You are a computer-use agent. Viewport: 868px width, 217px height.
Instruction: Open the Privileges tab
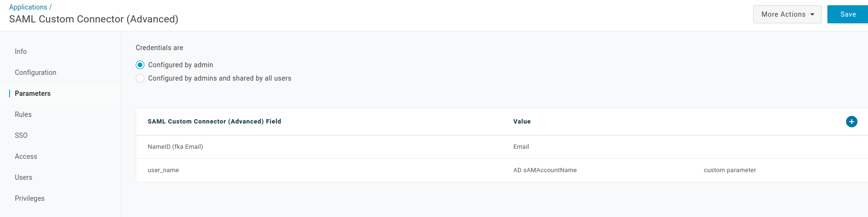[x=30, y=198]
